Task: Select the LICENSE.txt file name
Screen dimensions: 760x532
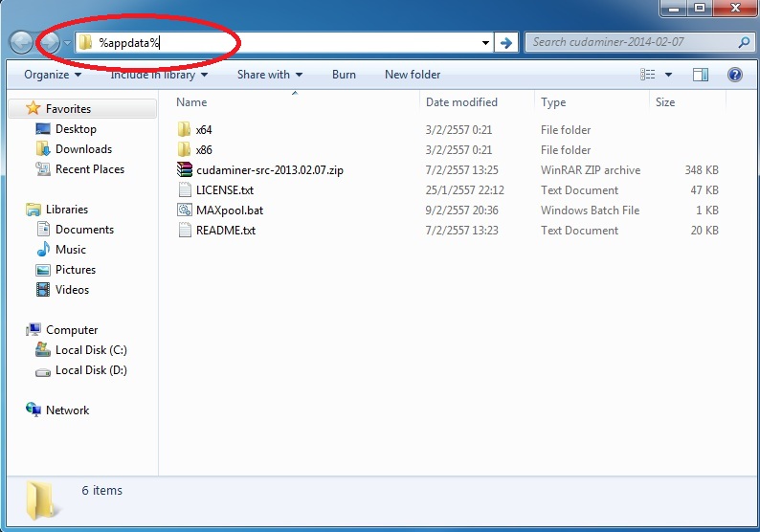Action: pyautogui.click(x=224, y=189)
